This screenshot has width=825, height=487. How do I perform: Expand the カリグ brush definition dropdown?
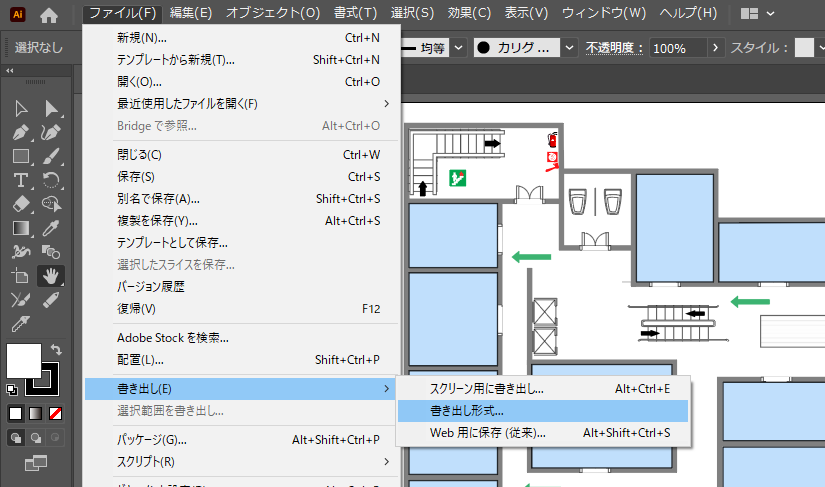569,47
